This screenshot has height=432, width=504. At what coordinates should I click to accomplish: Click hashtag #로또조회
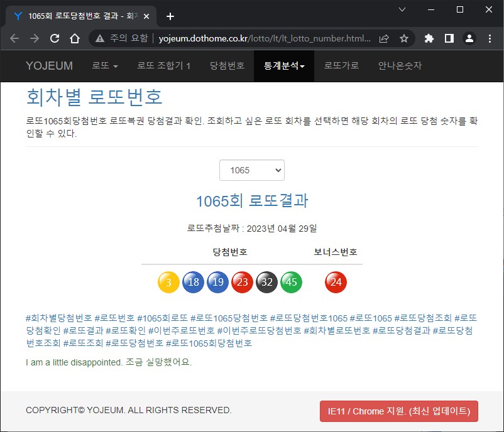(83, 343)
